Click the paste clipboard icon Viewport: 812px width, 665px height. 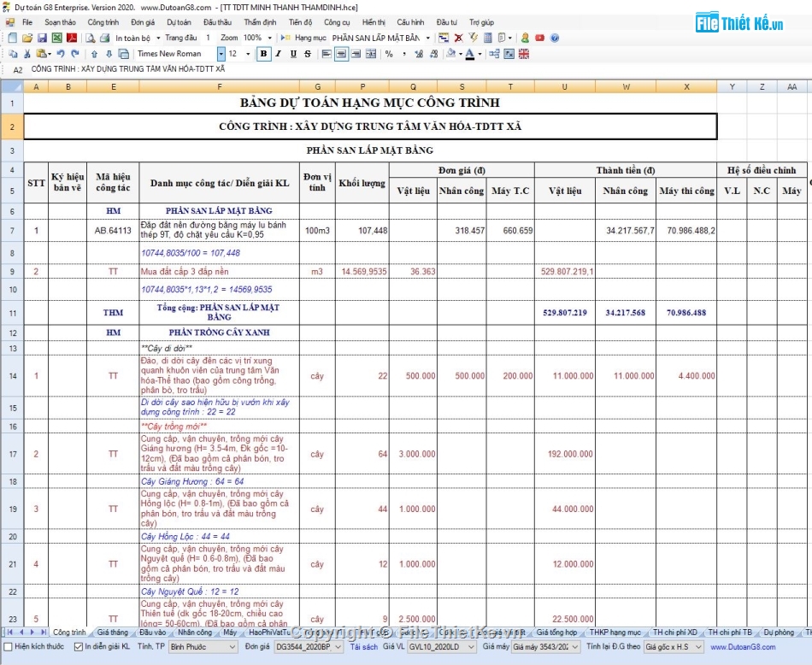[41, 54]
